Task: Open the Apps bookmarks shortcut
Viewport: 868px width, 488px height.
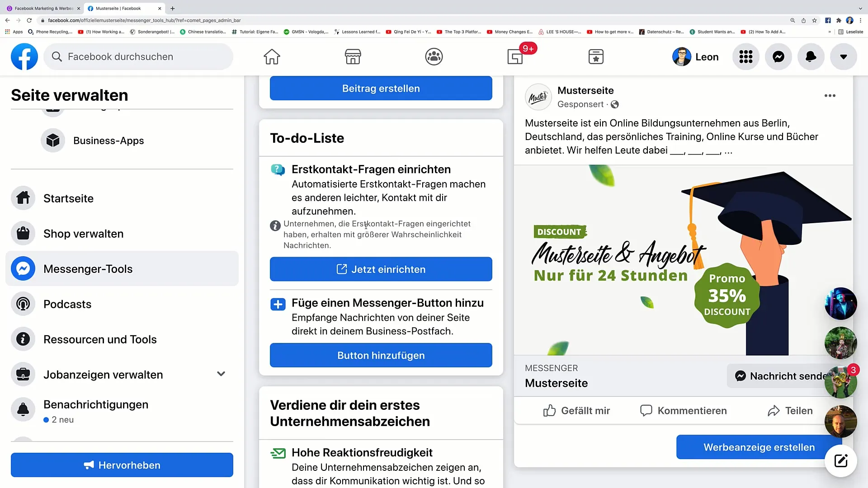Action: 14,32
